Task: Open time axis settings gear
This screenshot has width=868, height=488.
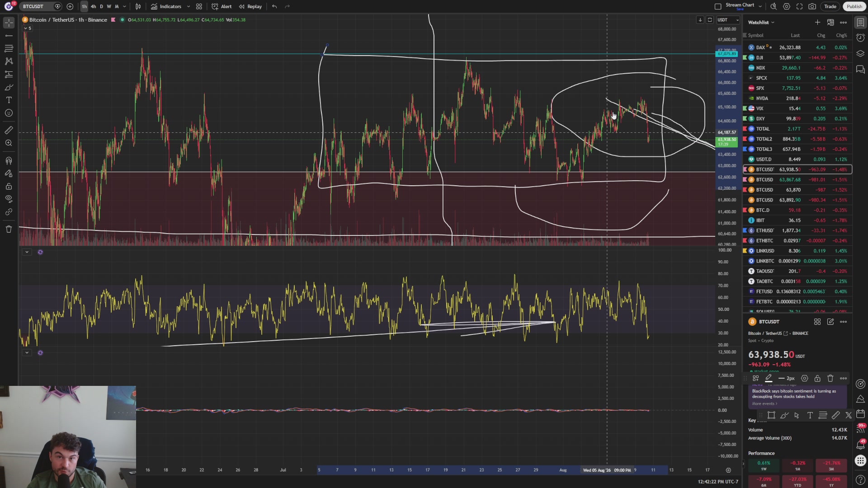Action: tap(728, 470)
